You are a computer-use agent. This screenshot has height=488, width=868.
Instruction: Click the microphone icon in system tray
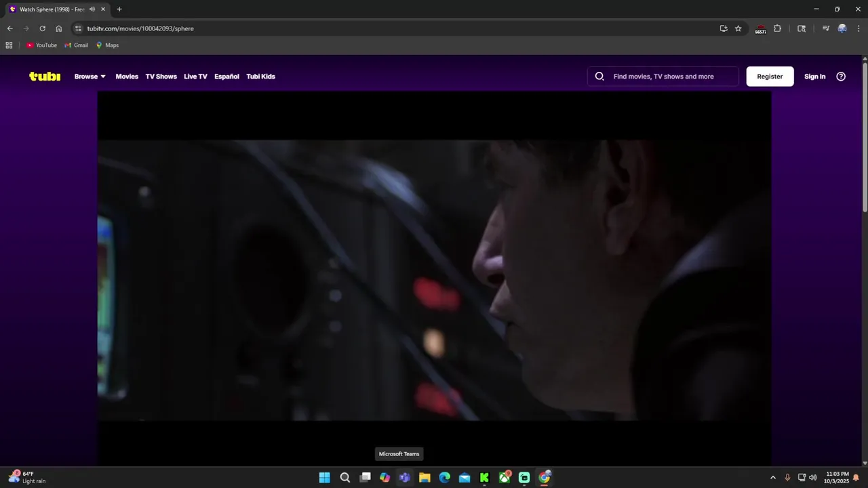[787, 478]
